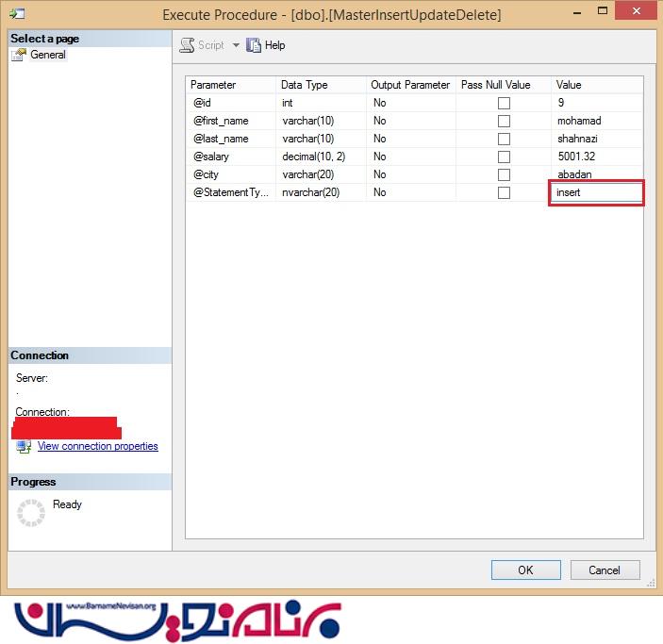Screen dimensions: 663x644
Task: Toggle Pass Null Value for @first_name
Action: pyautogui.click(x=504, y=121)
